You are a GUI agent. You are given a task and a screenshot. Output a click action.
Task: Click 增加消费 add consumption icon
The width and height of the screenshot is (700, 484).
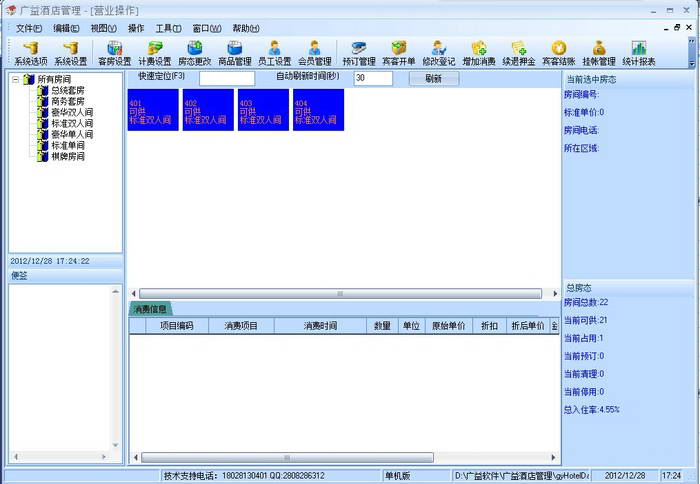pyautogui.click(x=479, y=54)
